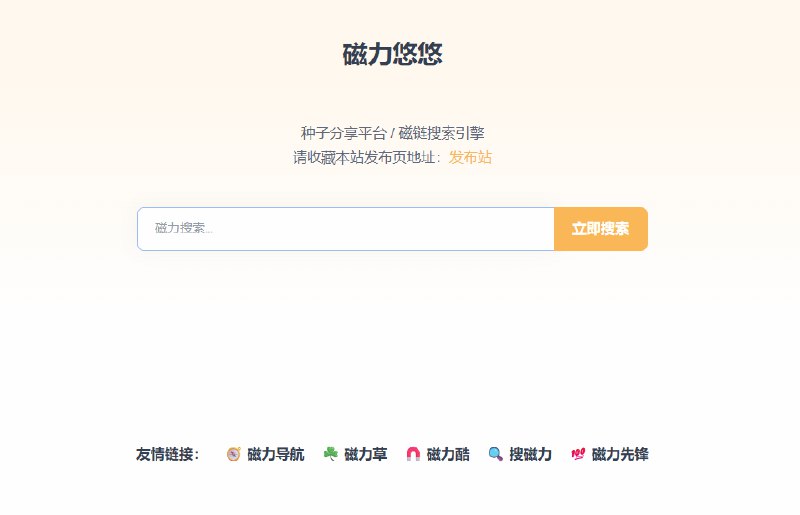Open the 磁力先锋 friend link text
Image resolution: width=800 pixels, height=515 pixels.
[x=620, y=454]
